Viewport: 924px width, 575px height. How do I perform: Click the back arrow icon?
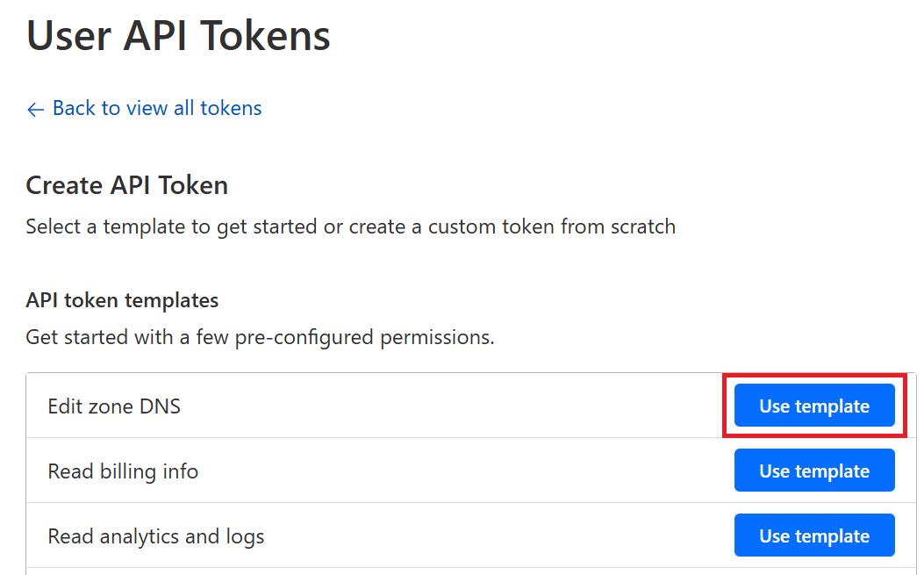tap(35, 110)
